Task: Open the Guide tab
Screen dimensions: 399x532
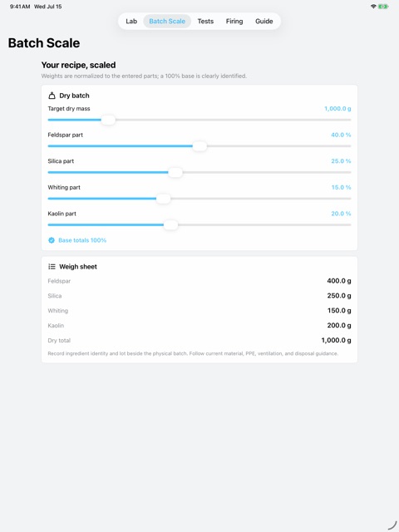Action: pos(264,21)
